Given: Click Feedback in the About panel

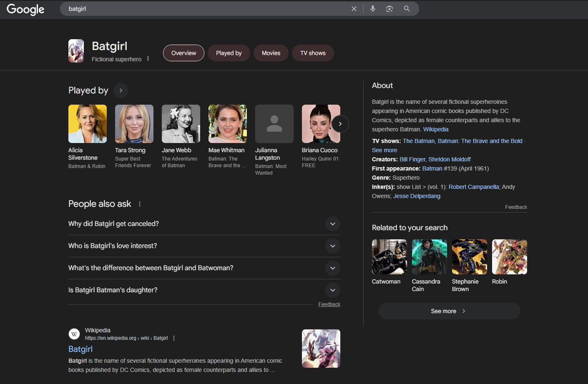Looking at the screenshot, I should pos(516,207).
